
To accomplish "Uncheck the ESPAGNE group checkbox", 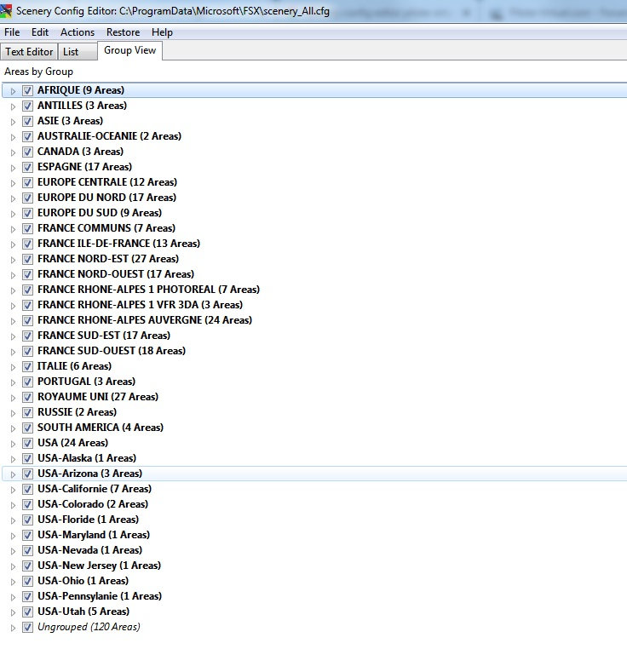I will [27, 167].
